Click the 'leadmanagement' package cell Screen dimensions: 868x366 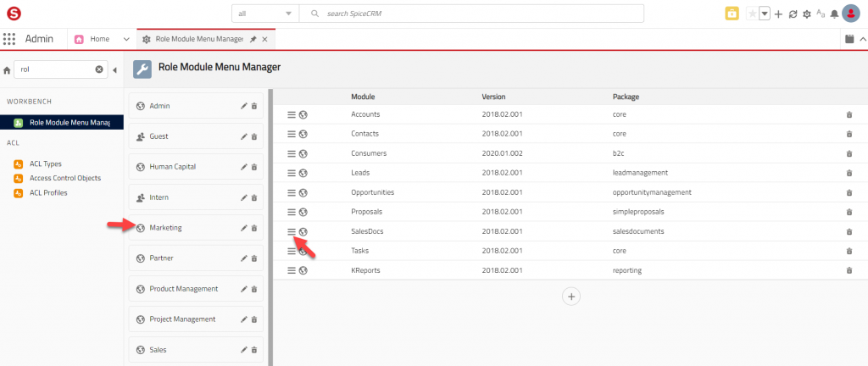coord(641,173)
